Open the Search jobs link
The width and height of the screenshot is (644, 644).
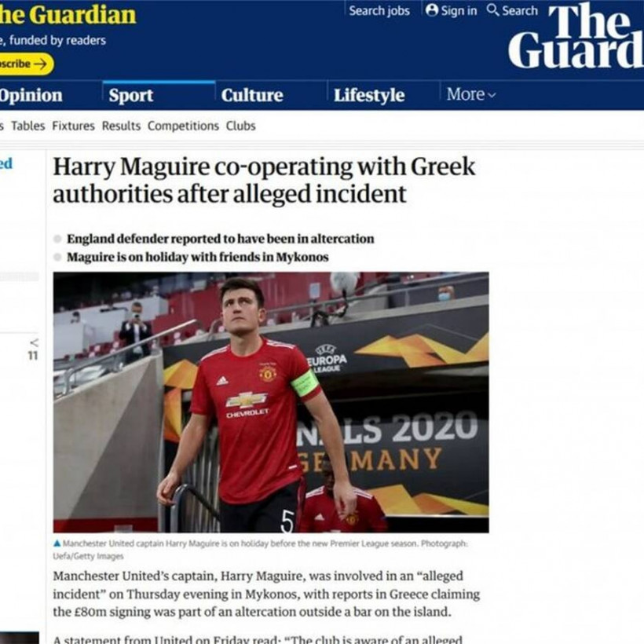click(x=379, y=11)
